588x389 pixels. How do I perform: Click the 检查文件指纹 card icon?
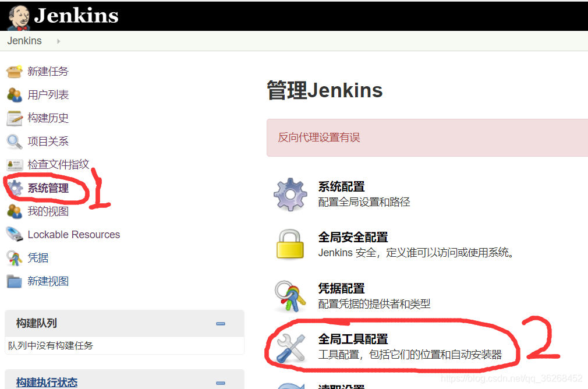[14, 165]
